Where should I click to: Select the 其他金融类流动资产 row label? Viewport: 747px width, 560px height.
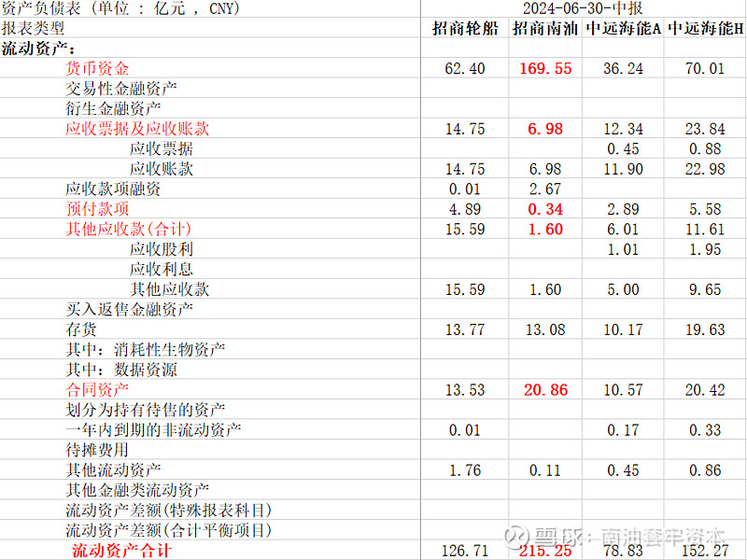[x=137, y=490]
